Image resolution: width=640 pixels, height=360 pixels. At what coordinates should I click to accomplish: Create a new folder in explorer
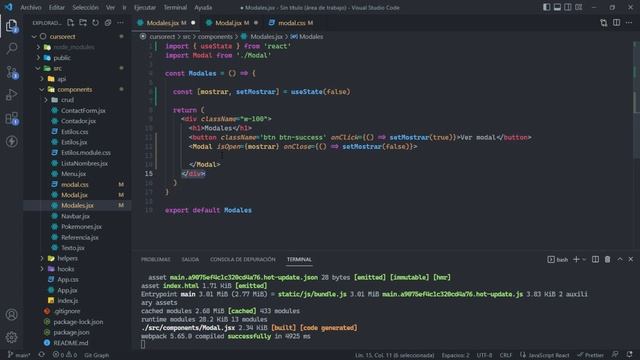(83, 23)
